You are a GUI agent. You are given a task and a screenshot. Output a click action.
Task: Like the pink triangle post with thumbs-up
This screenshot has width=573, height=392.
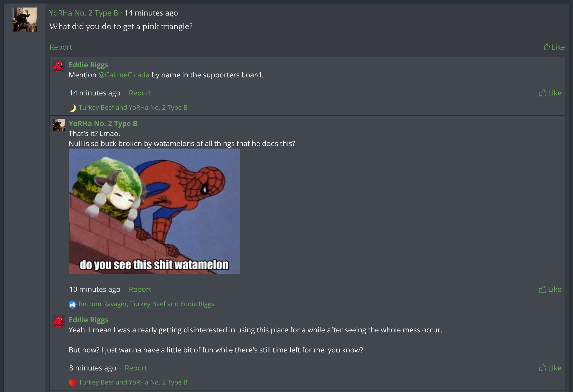tap(553, 47)
